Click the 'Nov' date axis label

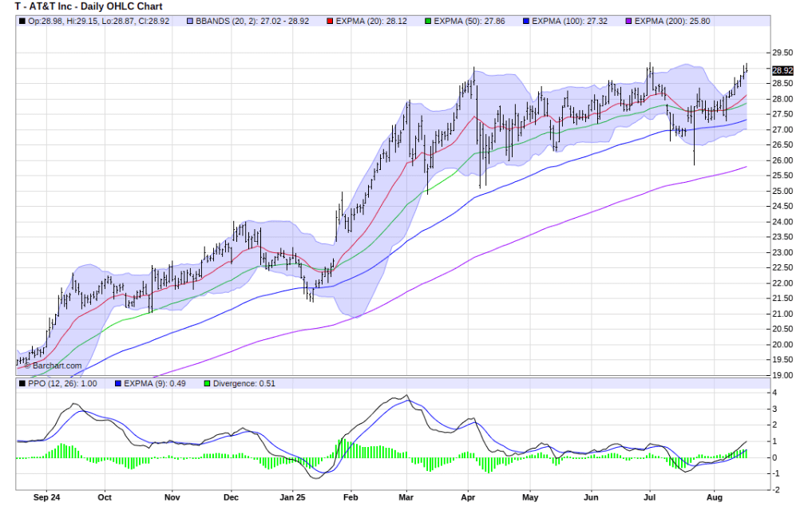point(172,497)
